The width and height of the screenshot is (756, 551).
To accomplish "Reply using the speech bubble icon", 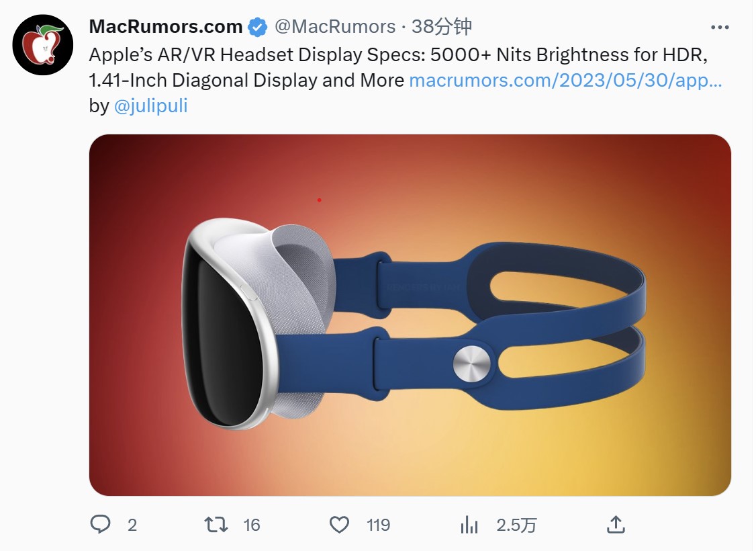I will tap(100, 524).
